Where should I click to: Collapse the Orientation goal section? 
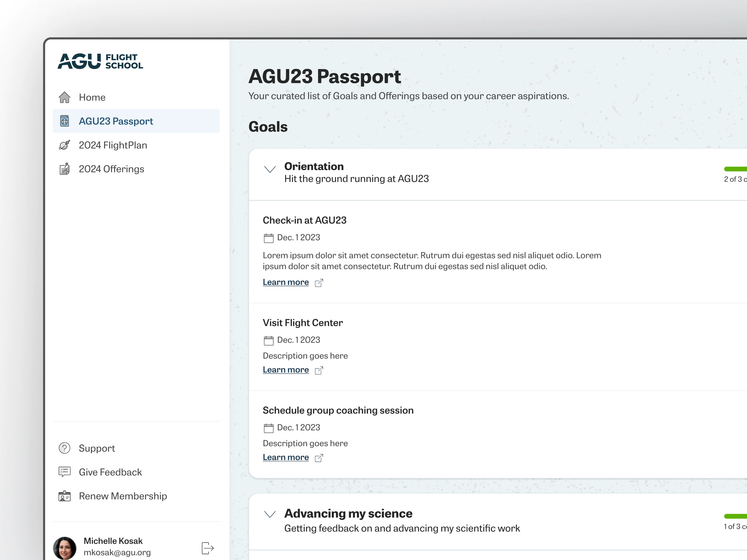270,169
